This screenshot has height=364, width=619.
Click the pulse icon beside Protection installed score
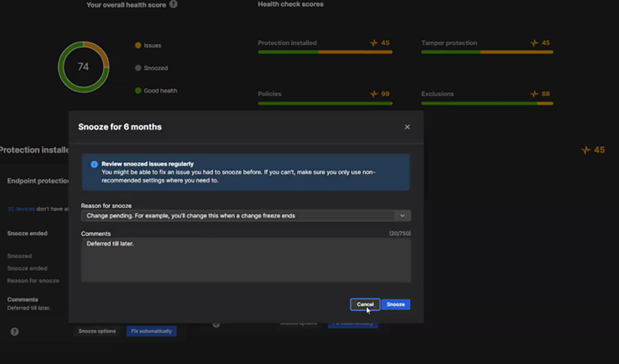pos(373,43)
